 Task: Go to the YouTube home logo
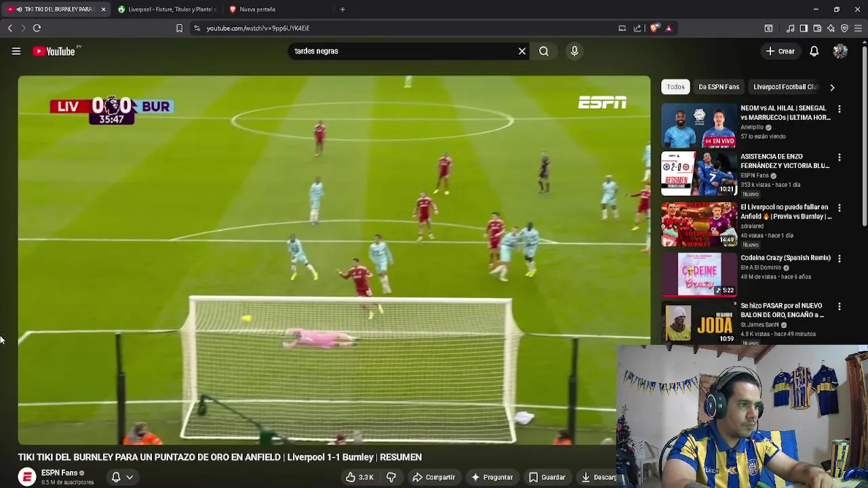point(54,51)
